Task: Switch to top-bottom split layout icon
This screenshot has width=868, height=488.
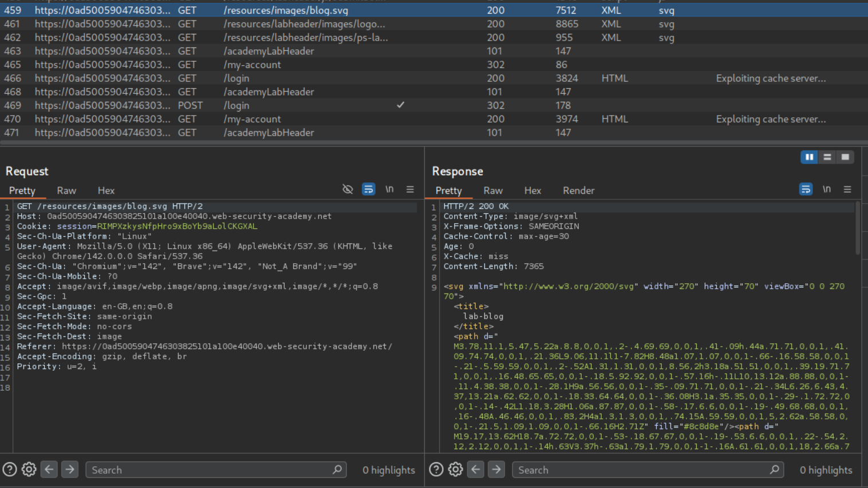Action: coord(827,157)
